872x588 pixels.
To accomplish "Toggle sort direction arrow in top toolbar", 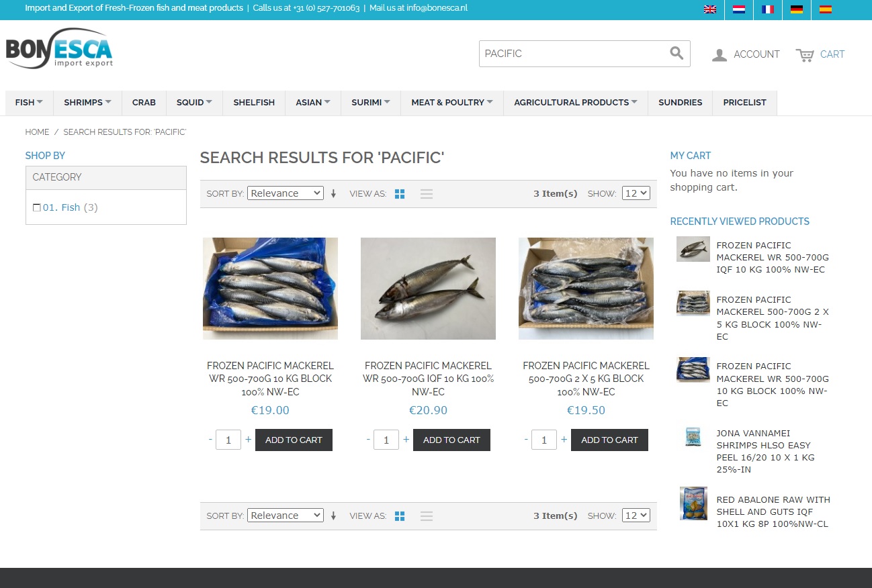I will pyautogui.click(x=333, y=194).
